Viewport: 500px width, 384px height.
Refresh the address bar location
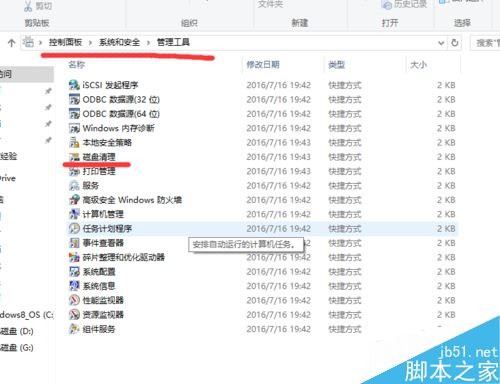455,43
